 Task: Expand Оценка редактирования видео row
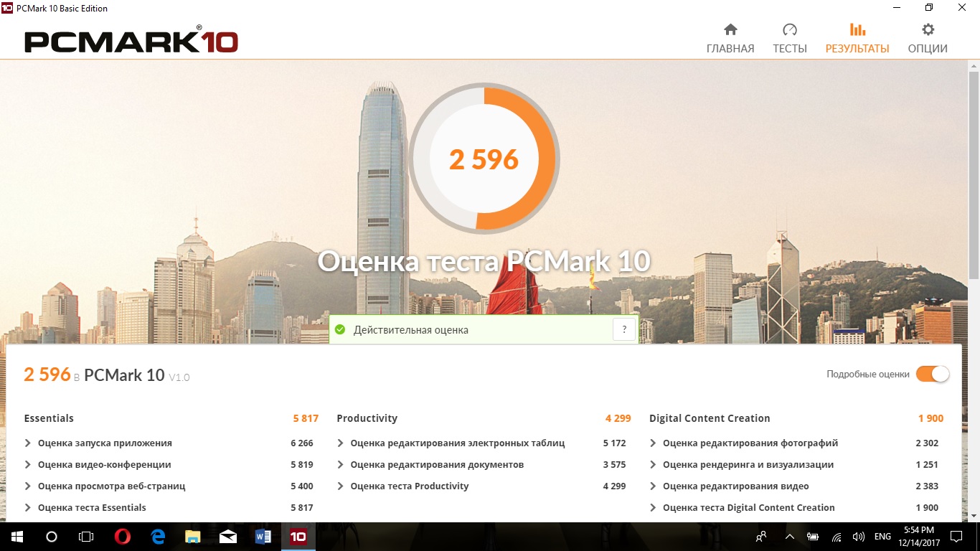(x=794, y=486)
